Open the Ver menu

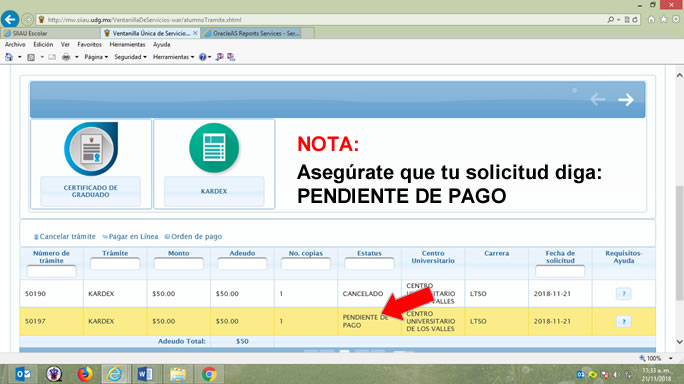click(65, 45)
